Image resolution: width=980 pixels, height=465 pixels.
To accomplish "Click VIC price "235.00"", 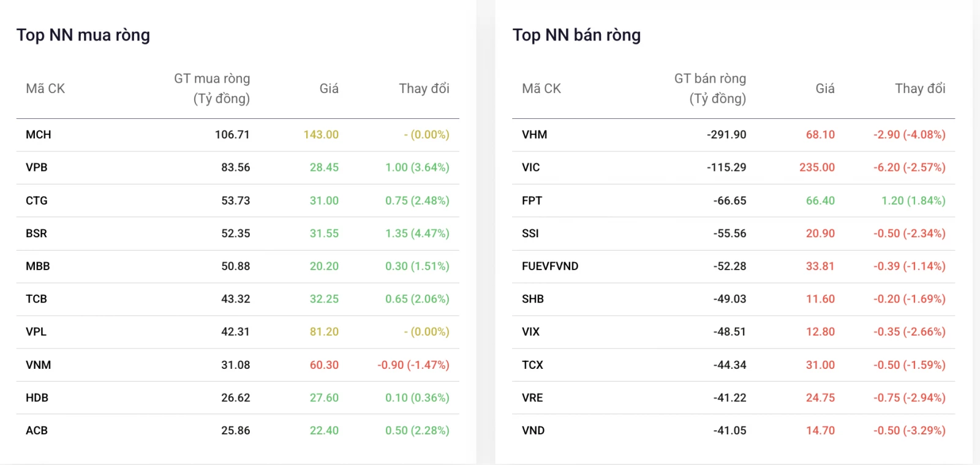I will pyautogui.click(x=817, y=167).
